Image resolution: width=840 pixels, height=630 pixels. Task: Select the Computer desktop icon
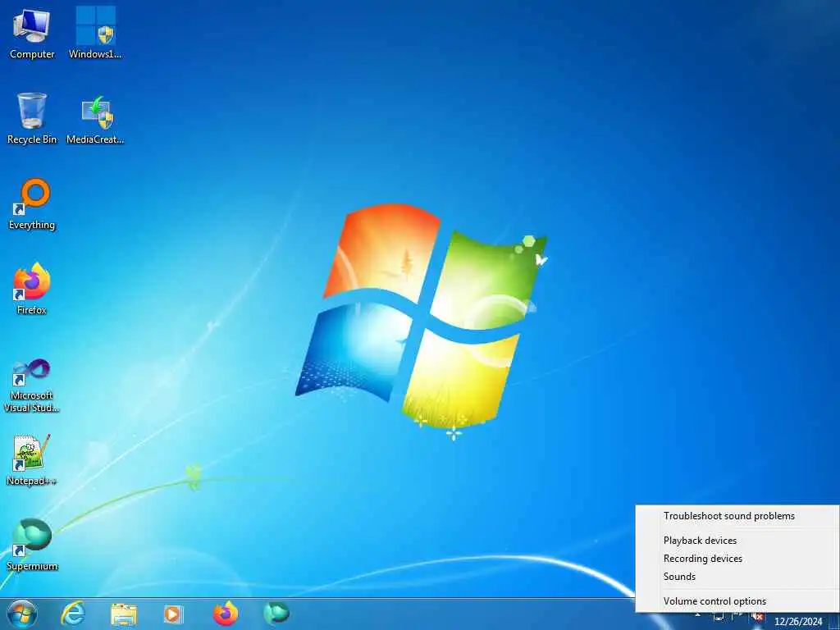32,34
